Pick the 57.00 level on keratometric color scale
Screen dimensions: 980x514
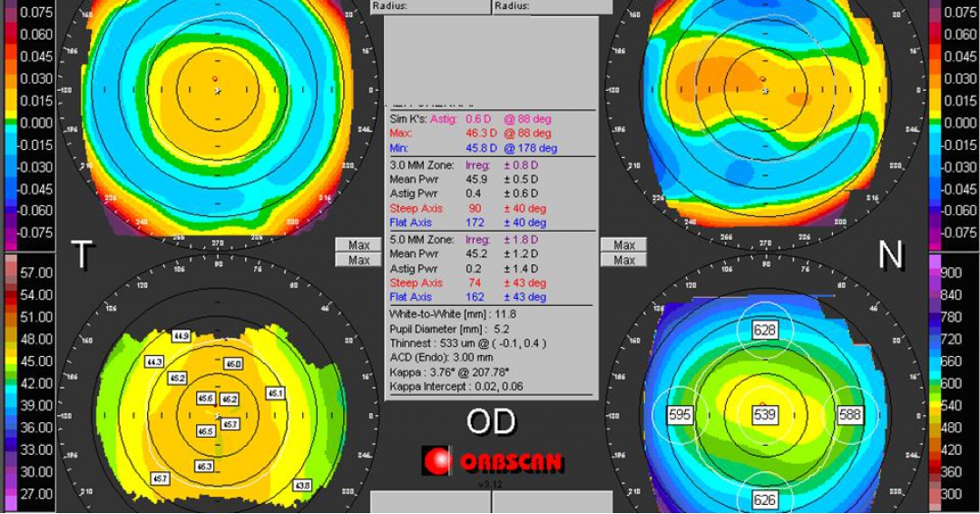pos(35,272)
